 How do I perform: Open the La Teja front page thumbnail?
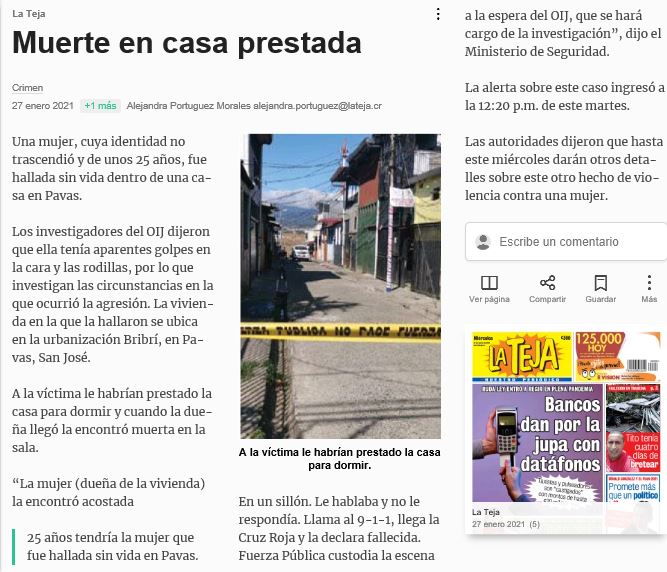(567, 417)
